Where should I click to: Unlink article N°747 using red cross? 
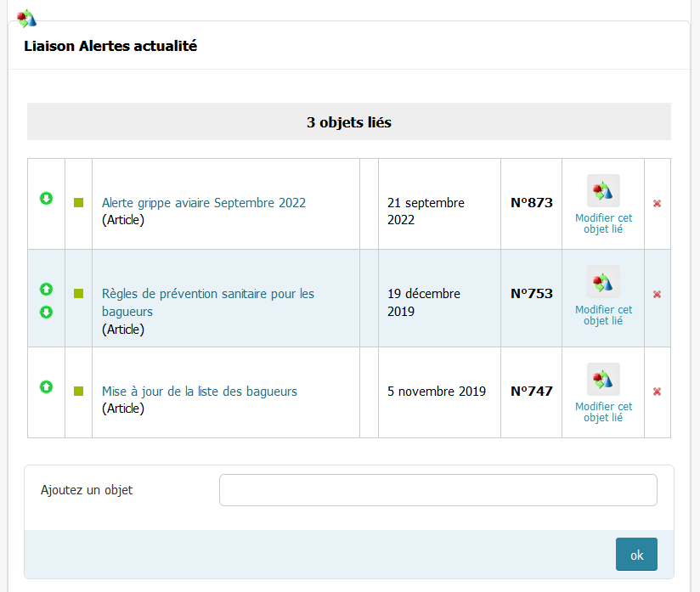(657, 392)
